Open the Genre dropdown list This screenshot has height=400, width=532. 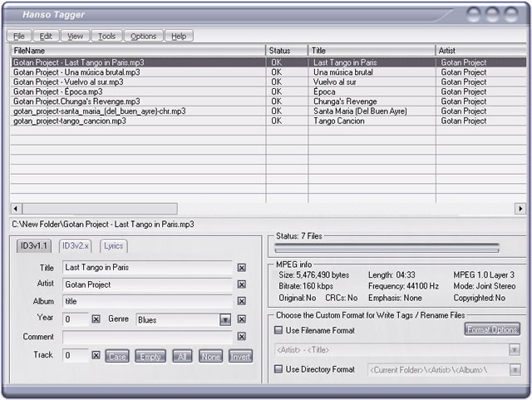click(x=225, y=319)
